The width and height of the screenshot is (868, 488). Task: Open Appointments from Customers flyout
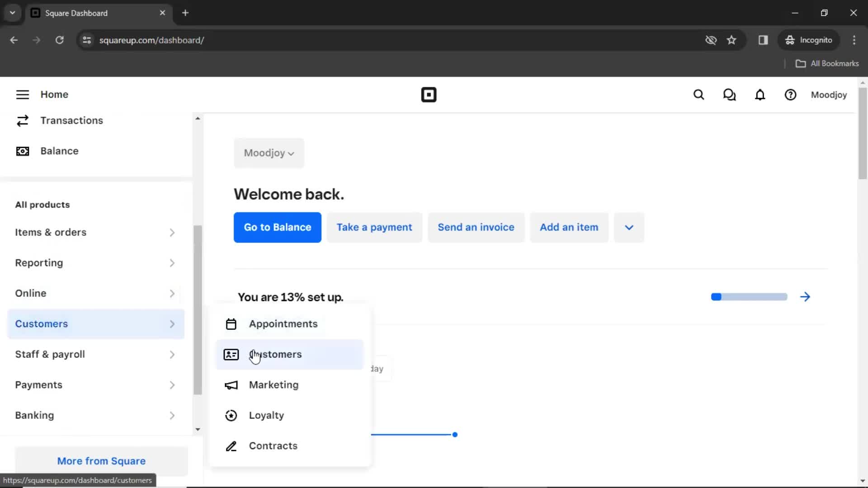pyautogui.click(x=289, y=324)
